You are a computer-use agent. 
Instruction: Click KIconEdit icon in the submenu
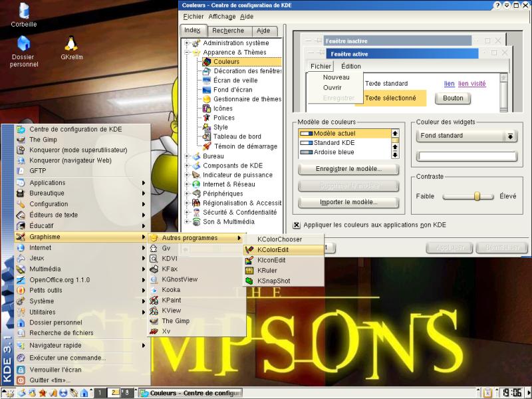(x=249, y=260)
